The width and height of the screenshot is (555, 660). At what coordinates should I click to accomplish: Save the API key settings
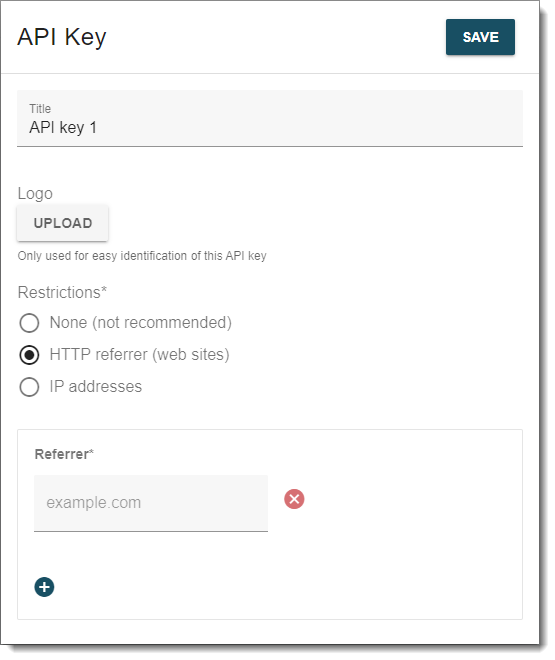point(480,37)
